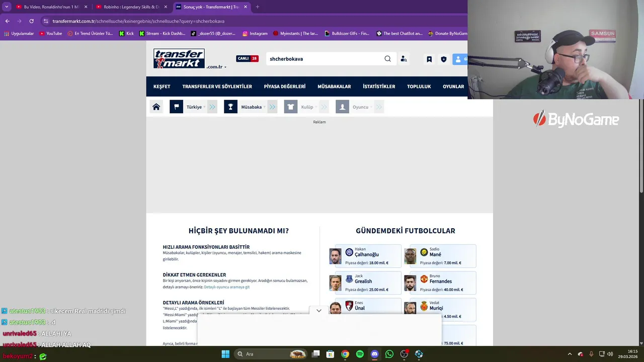Click the browser back arrow

coord(7,21)
